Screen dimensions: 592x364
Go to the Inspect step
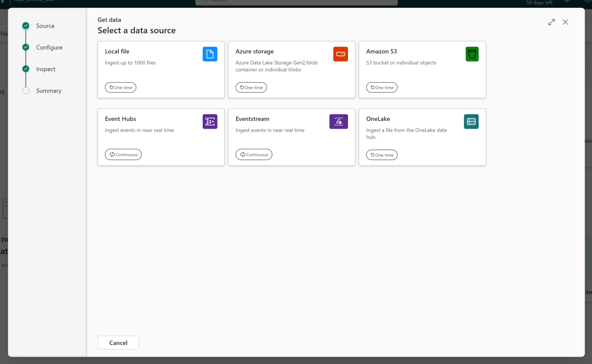[x=46, y=69]
